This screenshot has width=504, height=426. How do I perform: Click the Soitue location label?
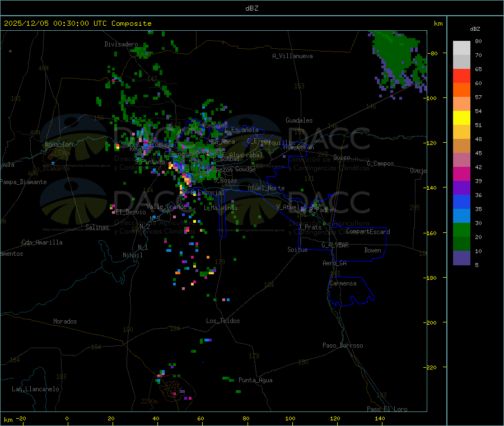click(297, 250)
